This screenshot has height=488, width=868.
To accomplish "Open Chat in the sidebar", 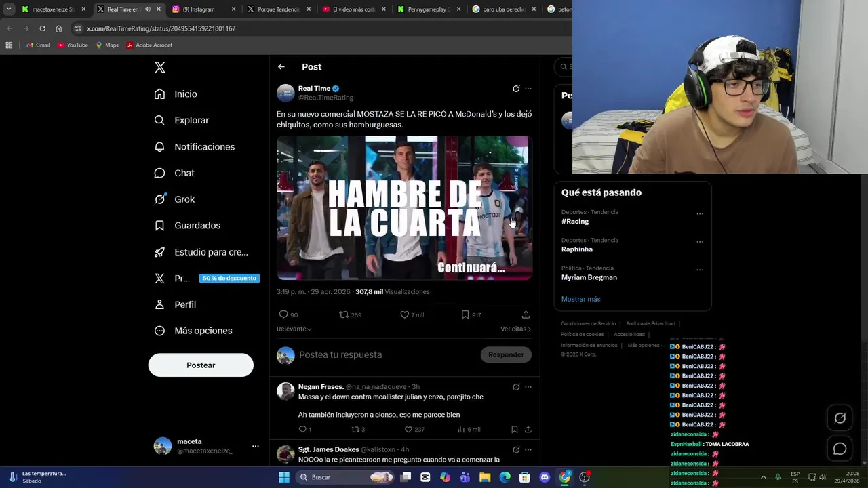I will tap(174, 173).
